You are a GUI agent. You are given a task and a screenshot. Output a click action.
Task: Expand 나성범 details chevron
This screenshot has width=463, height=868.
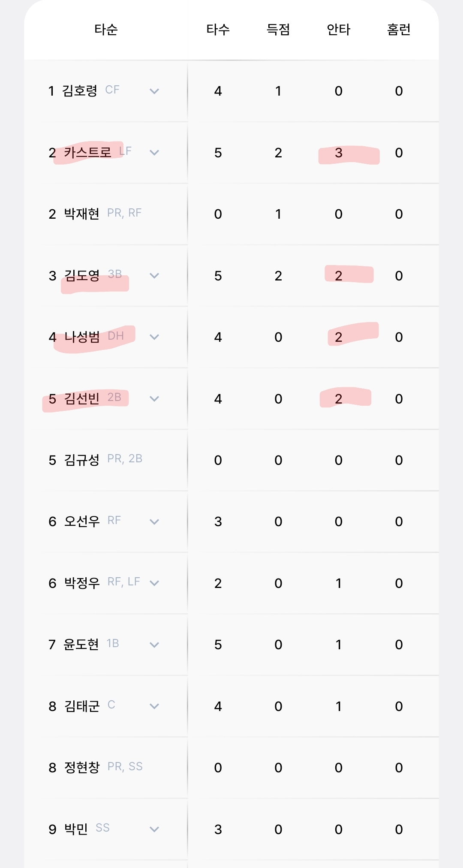[154, 337]
